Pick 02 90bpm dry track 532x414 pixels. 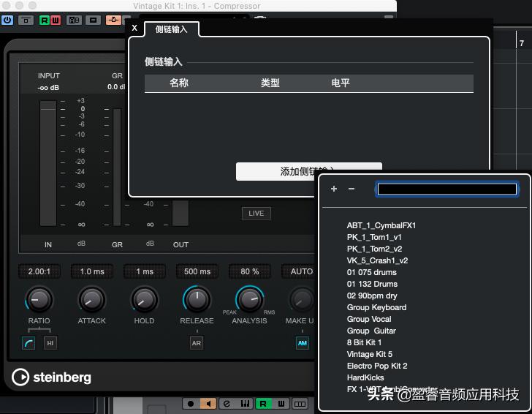372,296
